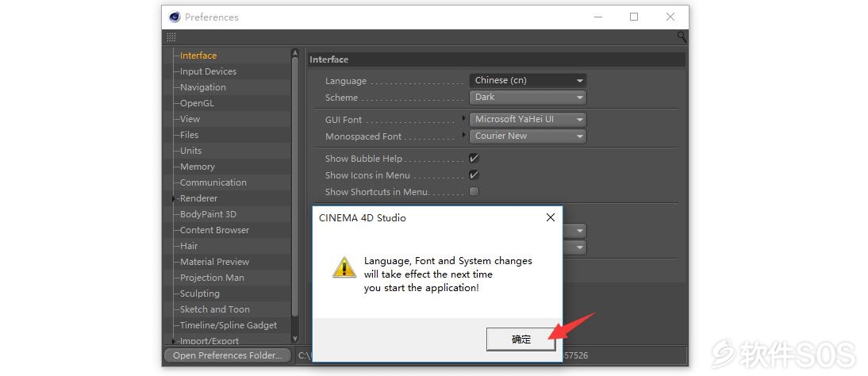Screen dimensions: 868x376
Task: Expand the Import/Export tree arrow
Action: (174, 341)
